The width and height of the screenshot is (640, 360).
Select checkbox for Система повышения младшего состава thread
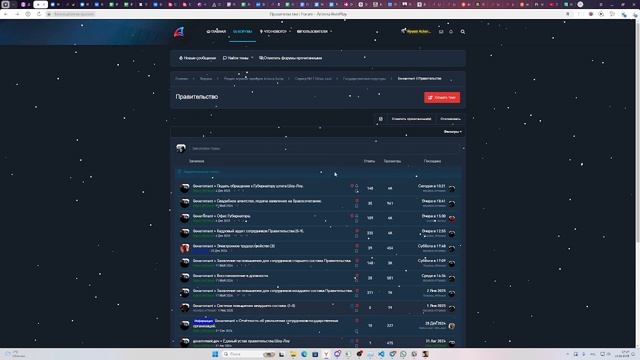point(356,311)
